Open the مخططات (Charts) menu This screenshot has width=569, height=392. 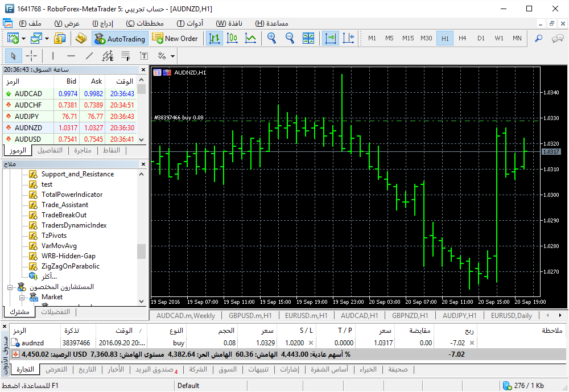point(145,23)
